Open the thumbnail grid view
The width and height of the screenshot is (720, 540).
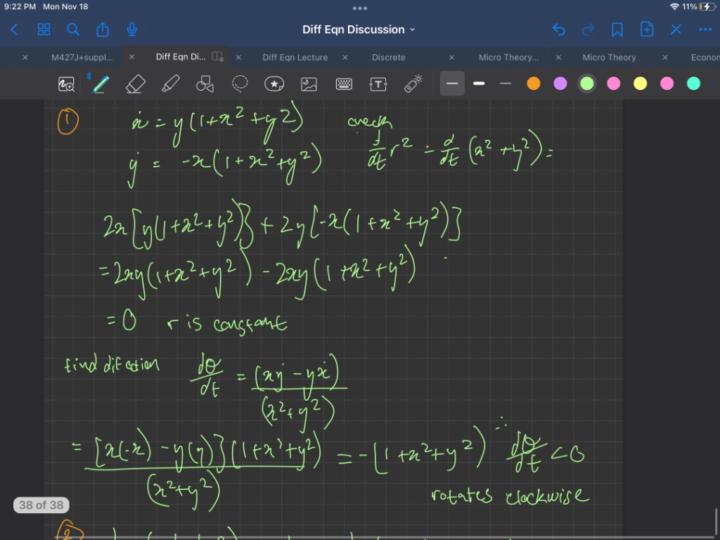[x=44, y=30]
